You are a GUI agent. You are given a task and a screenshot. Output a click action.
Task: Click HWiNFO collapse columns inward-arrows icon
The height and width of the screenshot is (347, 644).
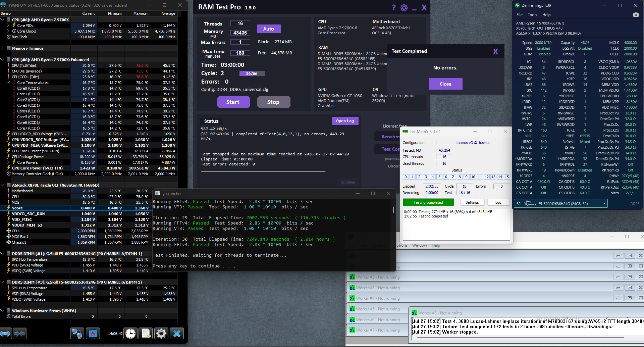click(20, 334)
